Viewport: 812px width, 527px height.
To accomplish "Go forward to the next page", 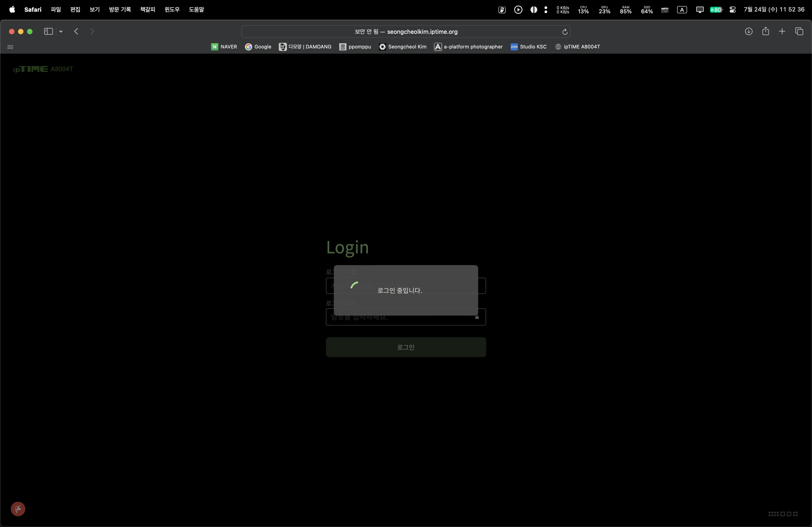I will click(x=92, y=31).
